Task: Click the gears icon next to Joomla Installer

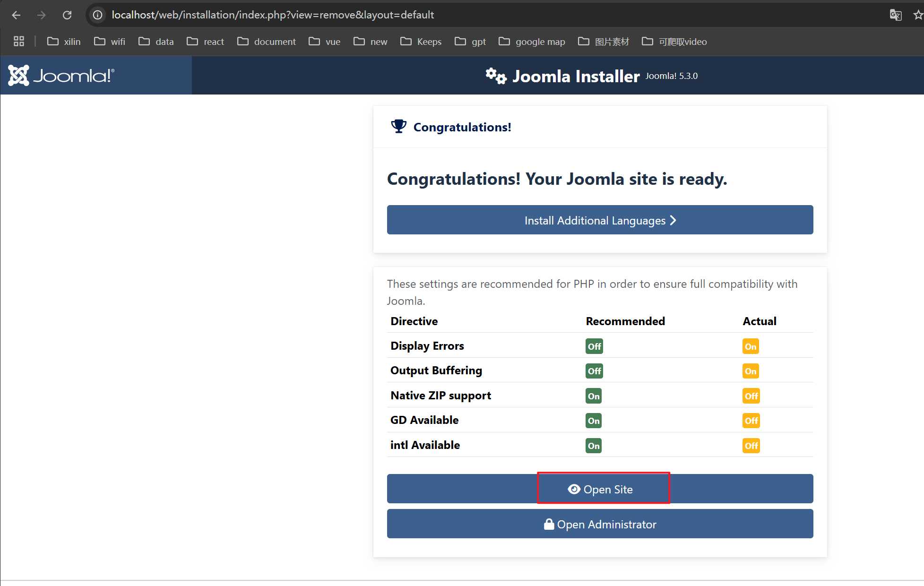Action: coord(496,76)
